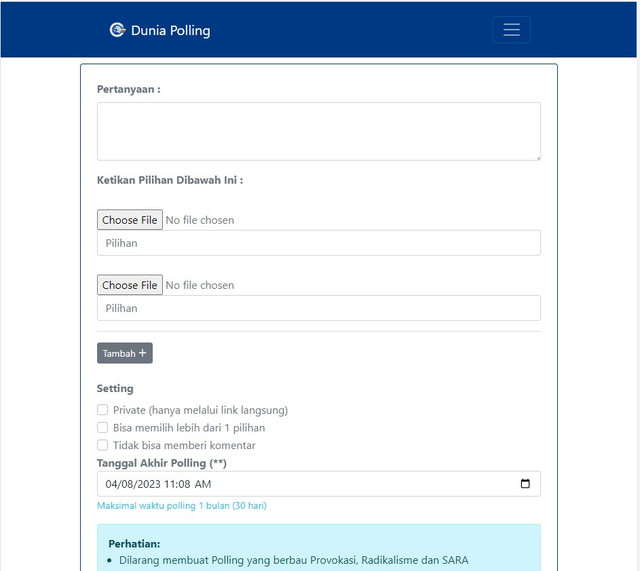Click the Maksimal waktu polling 1 bulan text
The image size is (640, 571).
pos(182,506)
